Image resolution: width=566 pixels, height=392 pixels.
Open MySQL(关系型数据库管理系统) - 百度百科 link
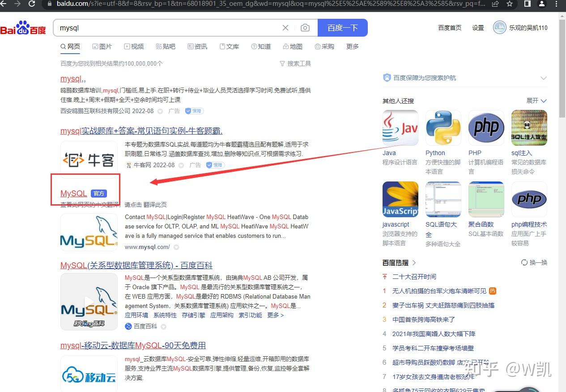(x=136, y=266)
